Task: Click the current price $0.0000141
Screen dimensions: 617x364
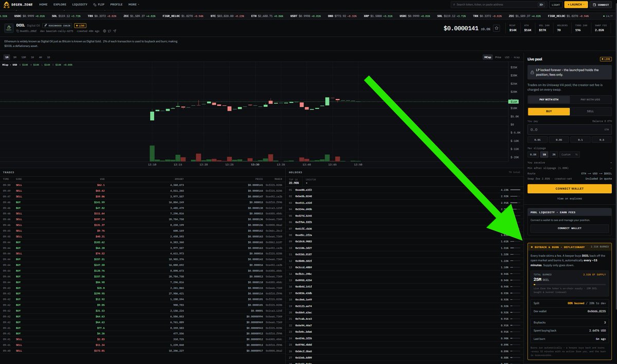Action: click(461, 28)
